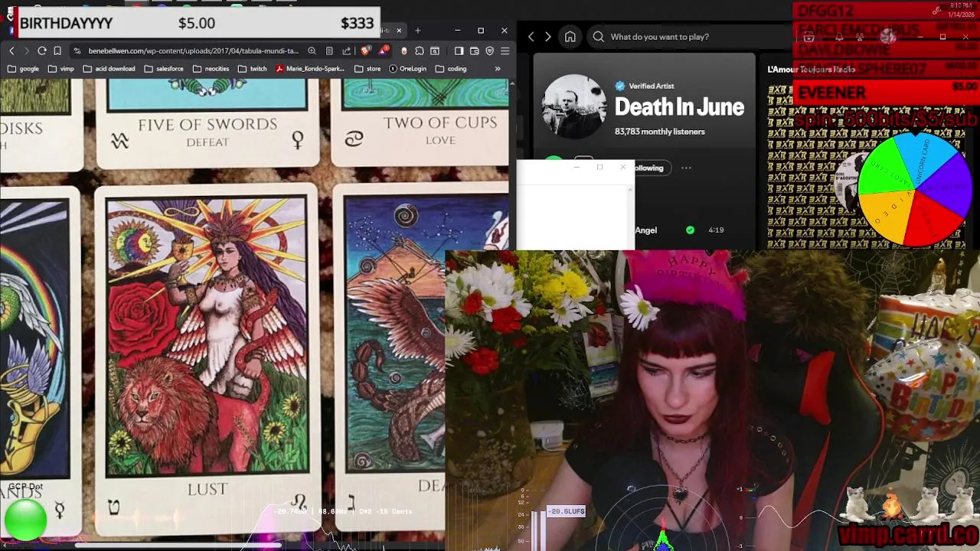Share this page via address bar icon

click(346, 51)
